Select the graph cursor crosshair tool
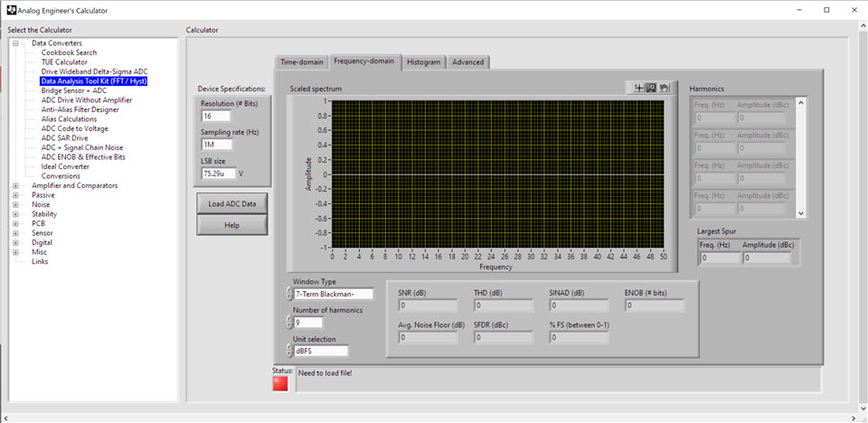The height and width of the screenshot is (423, 868). pos(639,88)
